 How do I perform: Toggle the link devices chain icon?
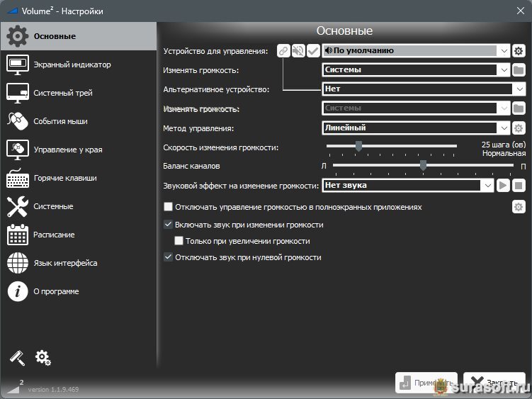[283, 51]
